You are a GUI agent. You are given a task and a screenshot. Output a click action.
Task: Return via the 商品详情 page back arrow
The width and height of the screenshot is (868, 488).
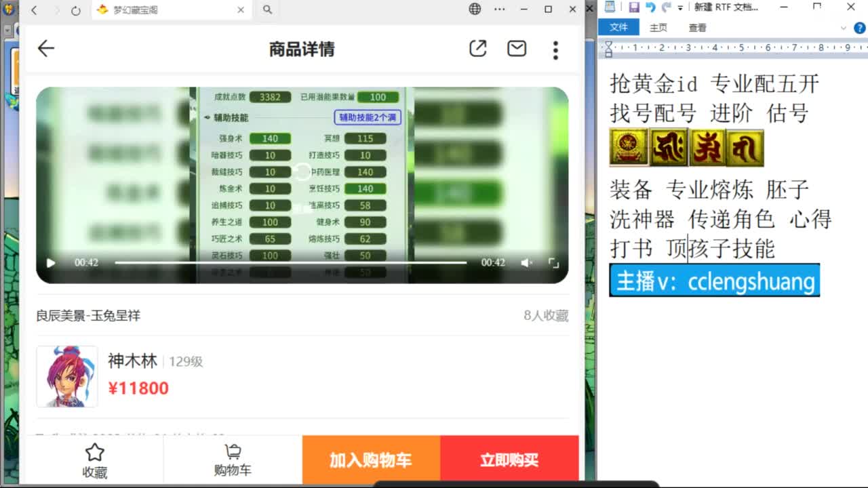click(x=45, y=48)
